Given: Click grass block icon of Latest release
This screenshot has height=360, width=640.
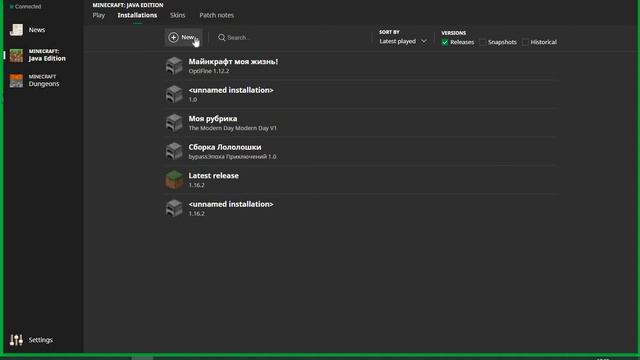Looking at the screenshot, I should pos(174,180).
